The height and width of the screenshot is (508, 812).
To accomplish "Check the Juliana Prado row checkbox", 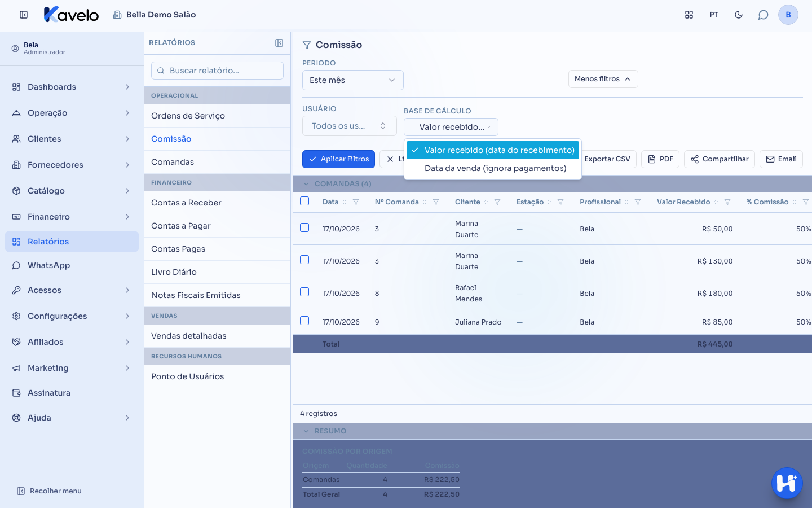I will click(304, 321).
